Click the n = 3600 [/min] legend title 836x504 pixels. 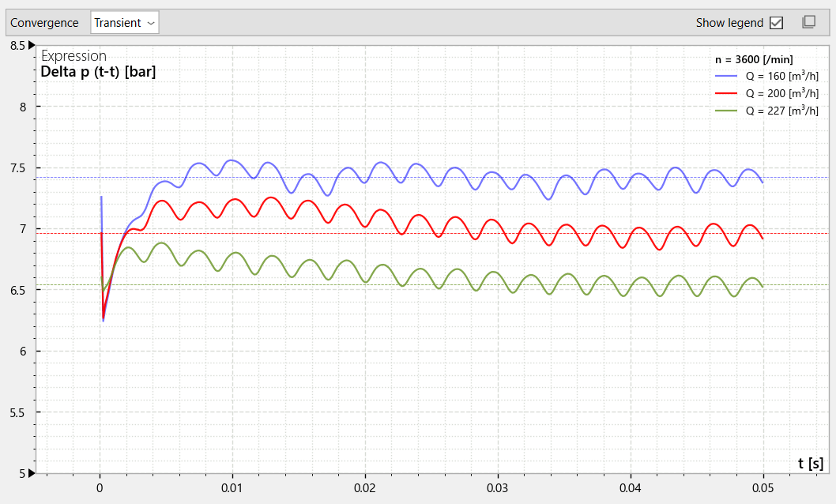754,60
